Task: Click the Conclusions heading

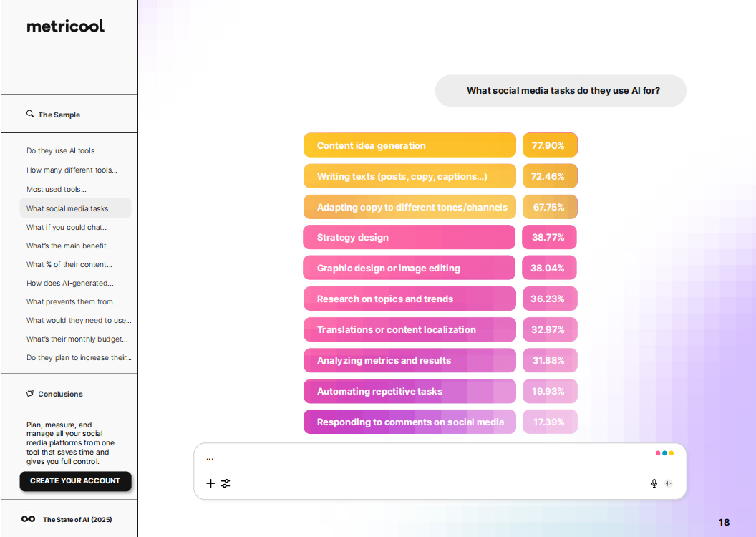Action: (x=60, y=394)
